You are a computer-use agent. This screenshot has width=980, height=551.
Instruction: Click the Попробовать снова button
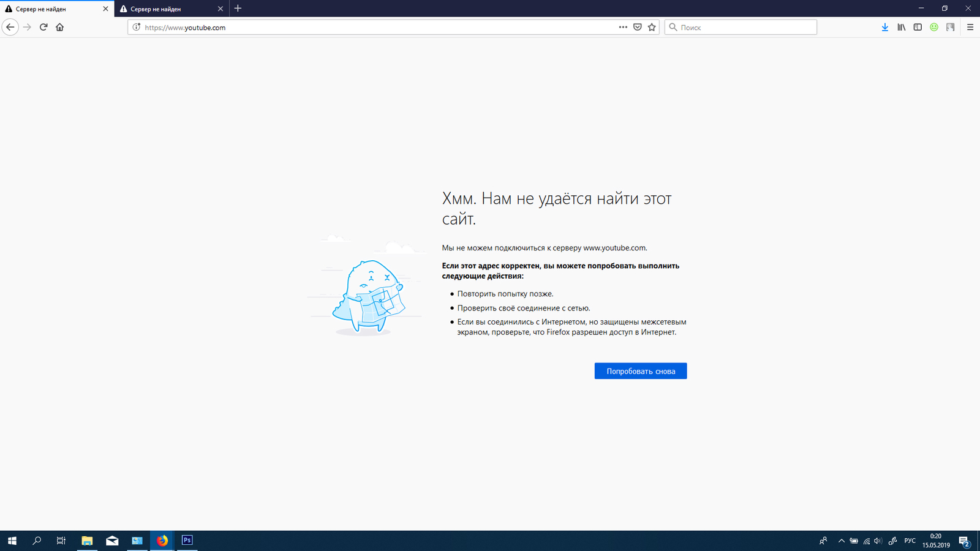click(x=641, y=371)
